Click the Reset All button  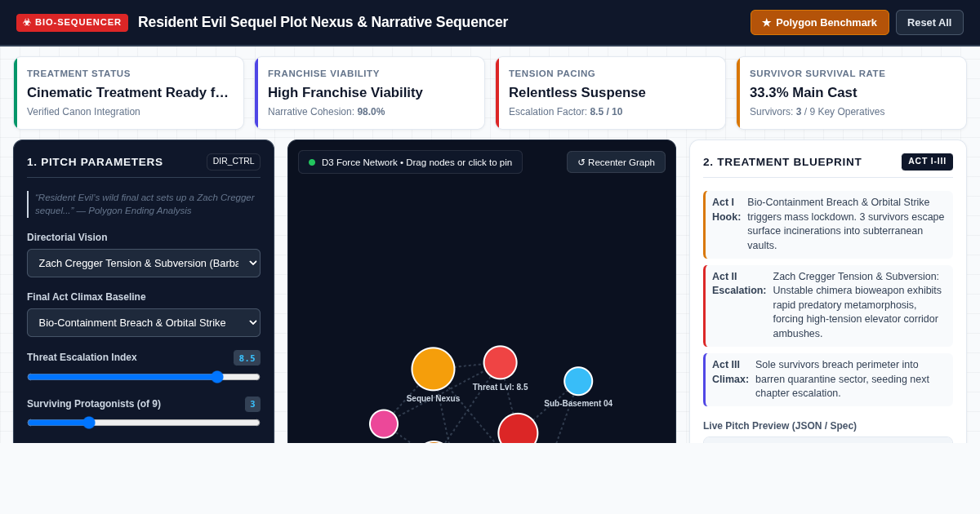pyautogui.click(x=929, y=23)
